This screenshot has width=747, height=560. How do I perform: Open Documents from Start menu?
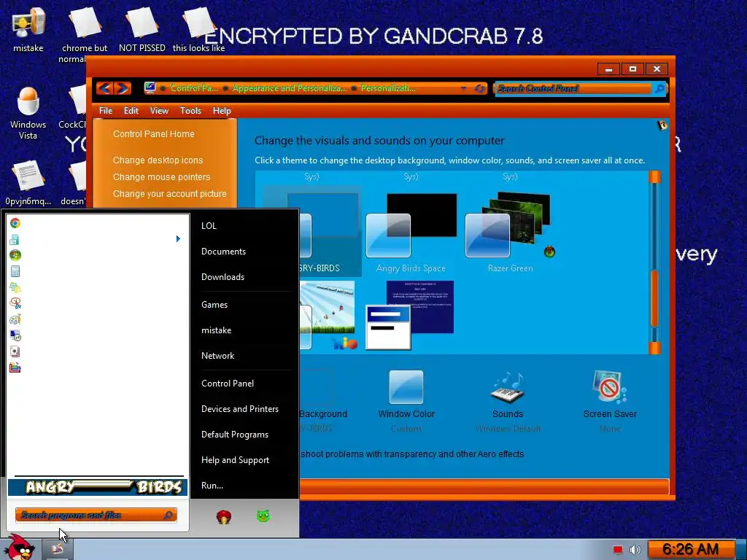pyautogui.click(x=223, y=252)
